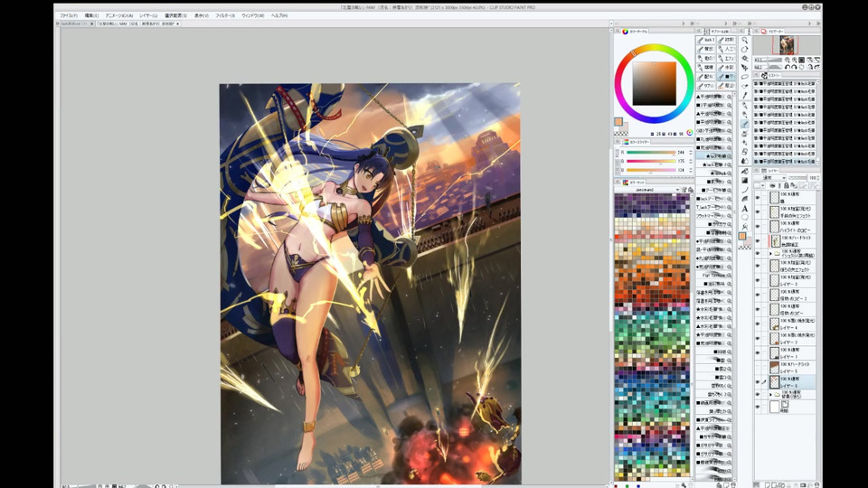Expand the bottom background layer folder
Viewport: 868px width, 488px height.
point(770,395)
